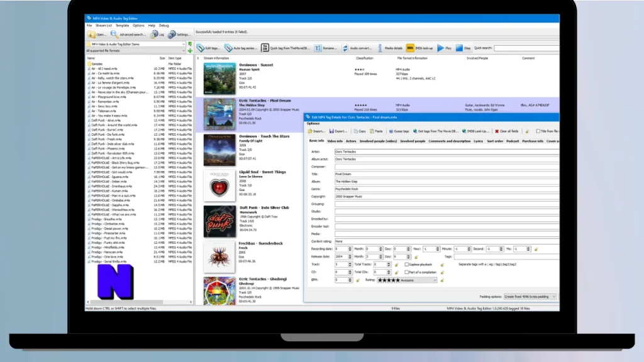The height and width of the screenshot is (362, 644).
Task: Open the File menu
Action: point(89,25)
